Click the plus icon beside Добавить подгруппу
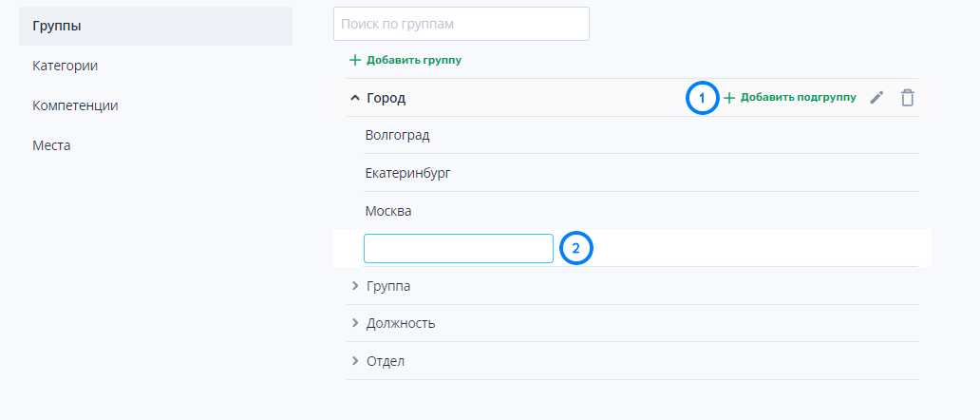 728,98
